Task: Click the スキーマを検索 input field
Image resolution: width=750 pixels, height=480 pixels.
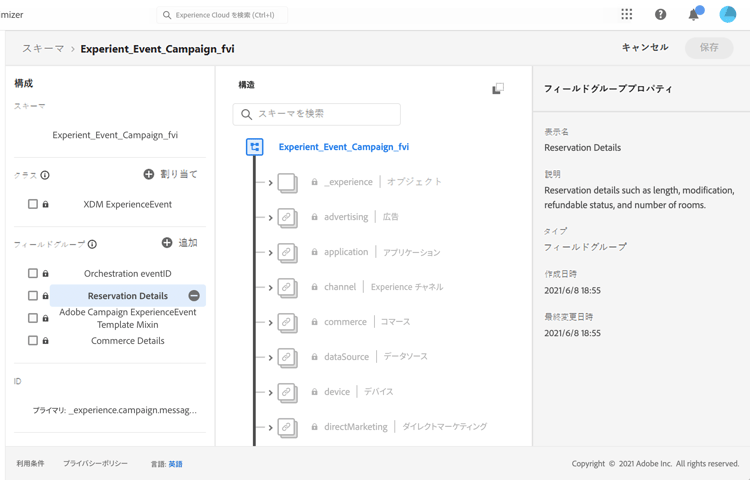Action: [x=316, y=114]
